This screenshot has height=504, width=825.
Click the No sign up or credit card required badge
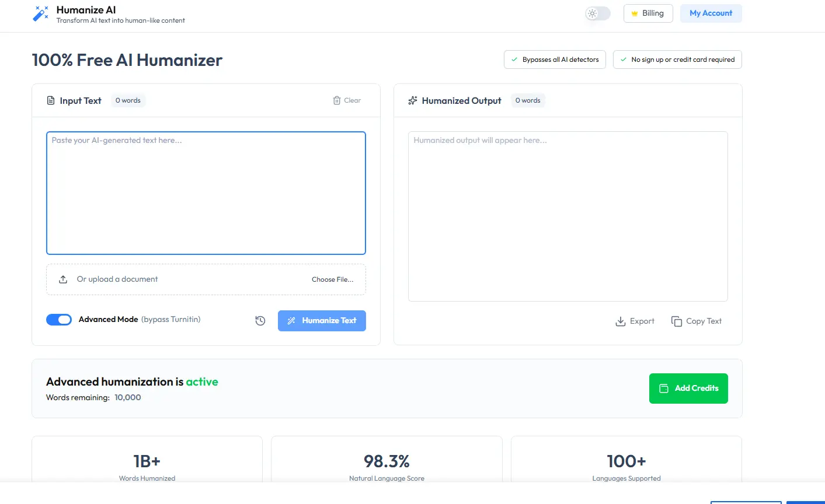677,60
